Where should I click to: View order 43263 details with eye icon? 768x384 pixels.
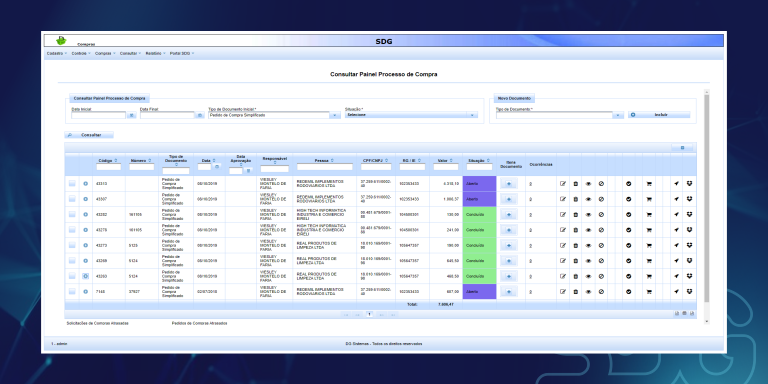click(x=588, y=276)
